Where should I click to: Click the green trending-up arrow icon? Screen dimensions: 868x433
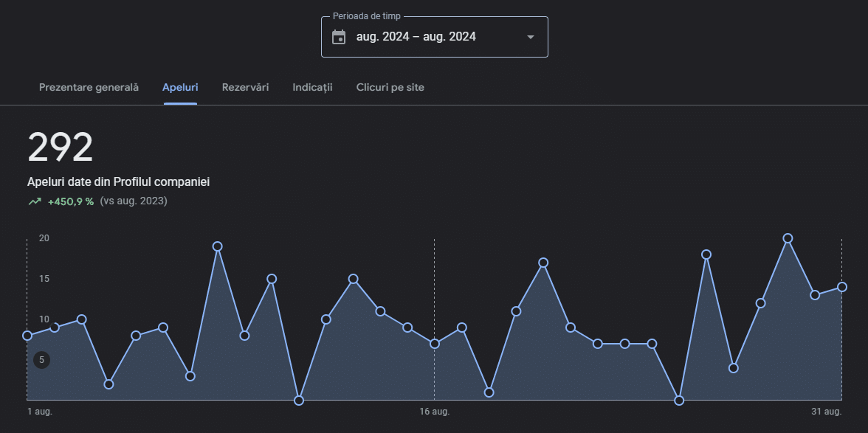[35, 201]
